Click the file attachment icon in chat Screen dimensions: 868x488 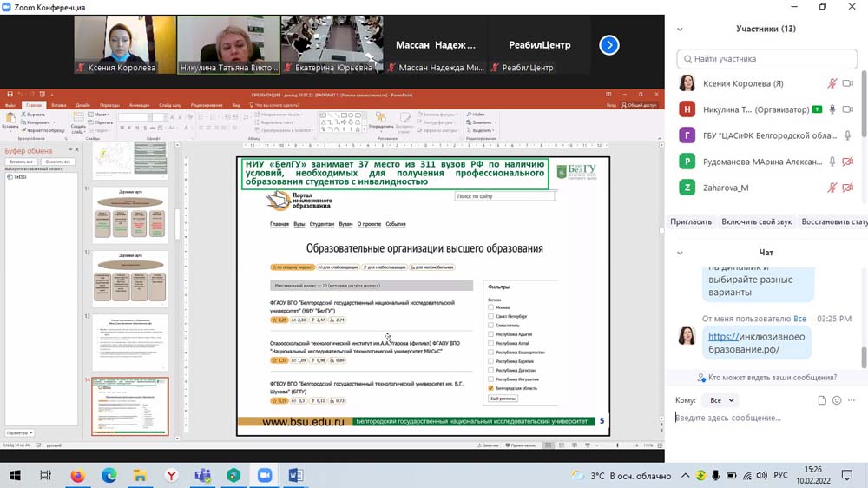click(822, 400)
